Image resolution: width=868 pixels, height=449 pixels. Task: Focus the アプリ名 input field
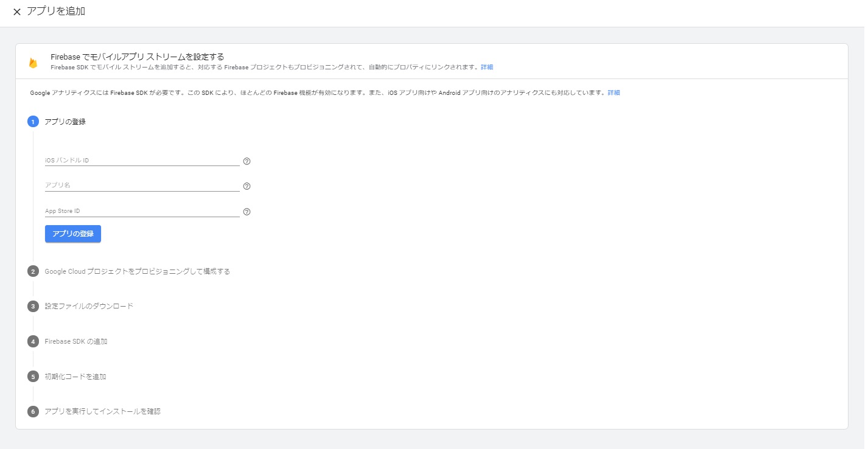pos(142,186)
